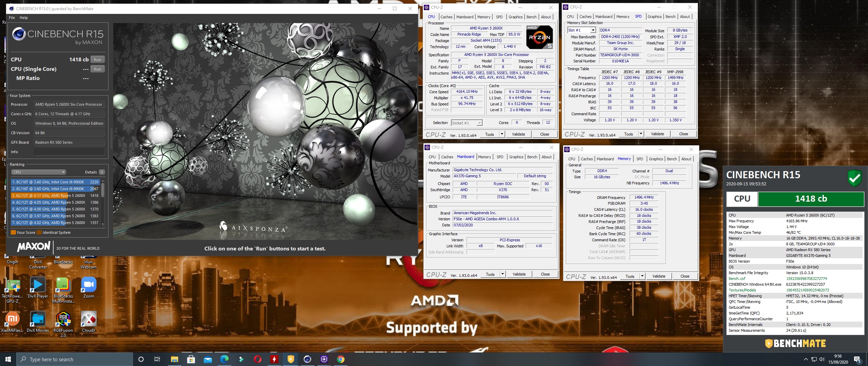The image size is (868, 366).
Task: Open the Help menu in Cinebench
Action: (x=24, y=18)
